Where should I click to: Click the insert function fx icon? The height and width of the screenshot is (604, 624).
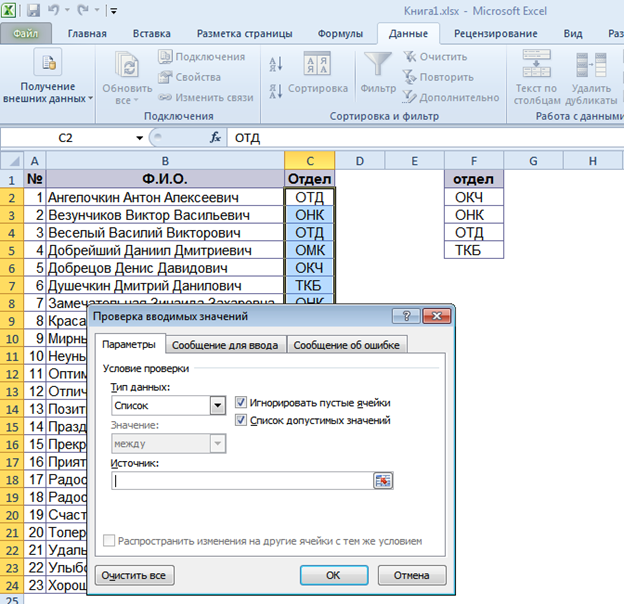pos(214,137)
